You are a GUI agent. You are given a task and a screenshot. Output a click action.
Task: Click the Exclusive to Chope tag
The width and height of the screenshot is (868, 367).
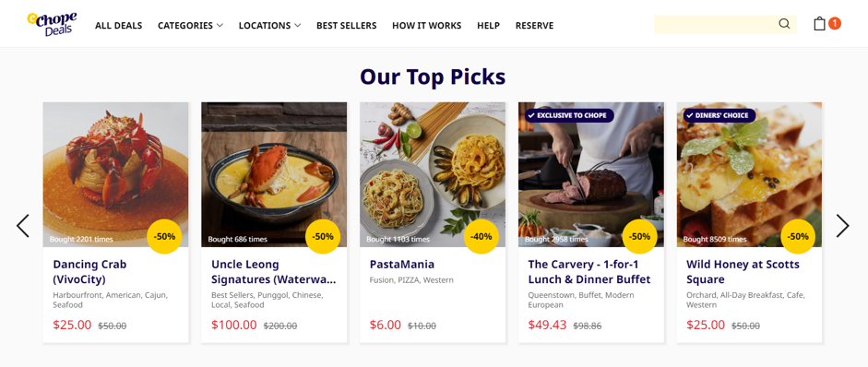coord(570,115)
